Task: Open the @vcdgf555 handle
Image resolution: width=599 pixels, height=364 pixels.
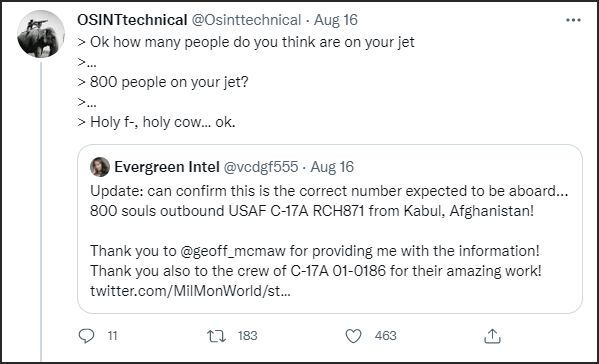Action: (x=261, y=167)
